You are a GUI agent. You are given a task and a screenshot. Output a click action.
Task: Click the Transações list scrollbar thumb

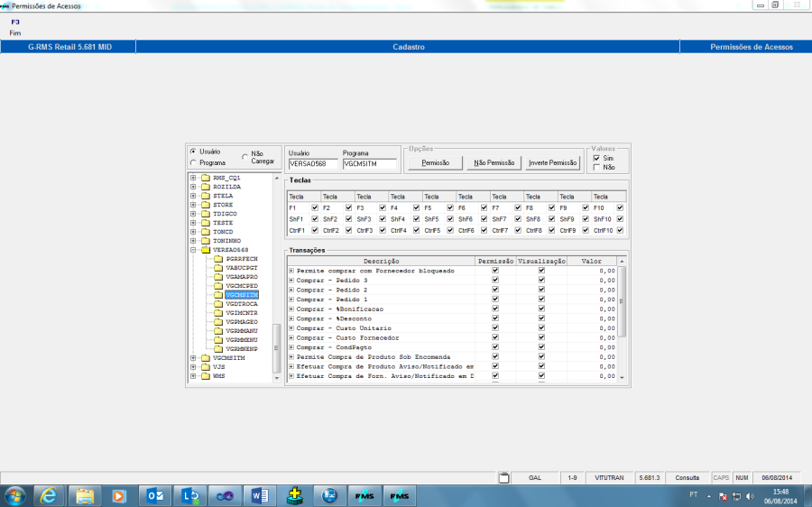click(622, 301)
